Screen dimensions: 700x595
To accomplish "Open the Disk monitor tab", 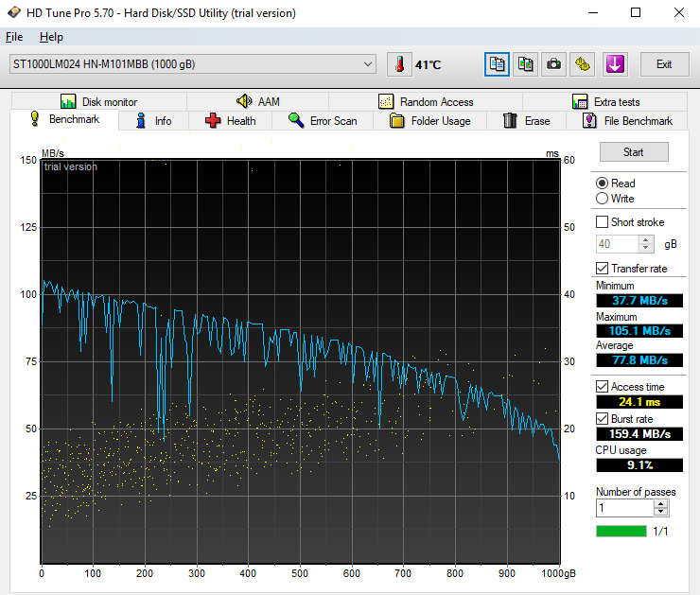I will [98, 102].
